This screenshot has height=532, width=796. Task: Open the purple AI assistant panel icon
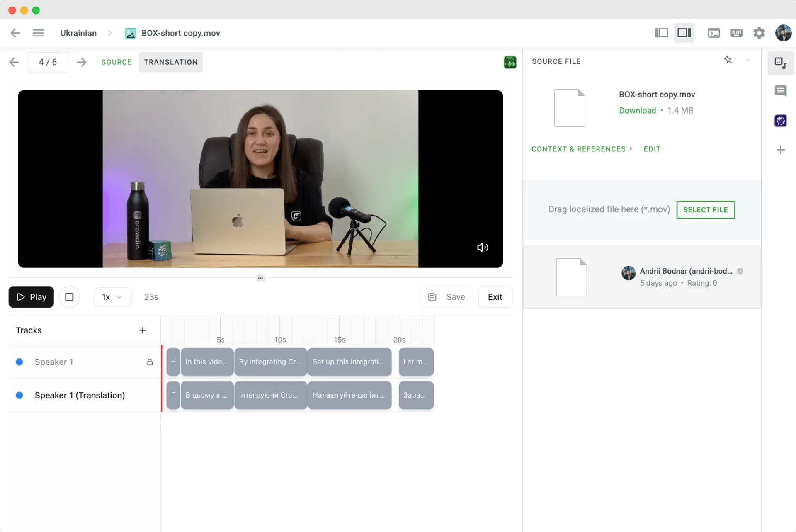coord(780,121)
